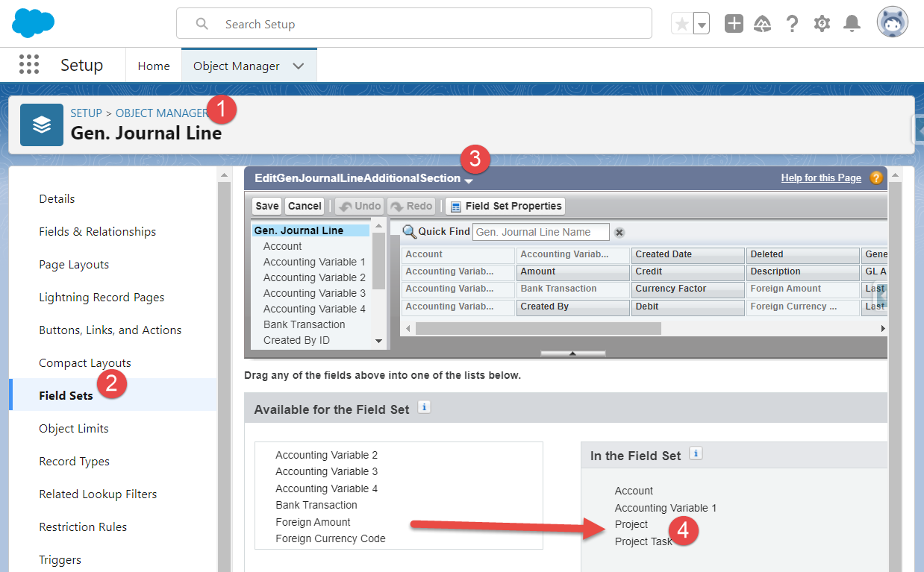
Task: Open Details in the sidebar
Action: coord(57,198)
